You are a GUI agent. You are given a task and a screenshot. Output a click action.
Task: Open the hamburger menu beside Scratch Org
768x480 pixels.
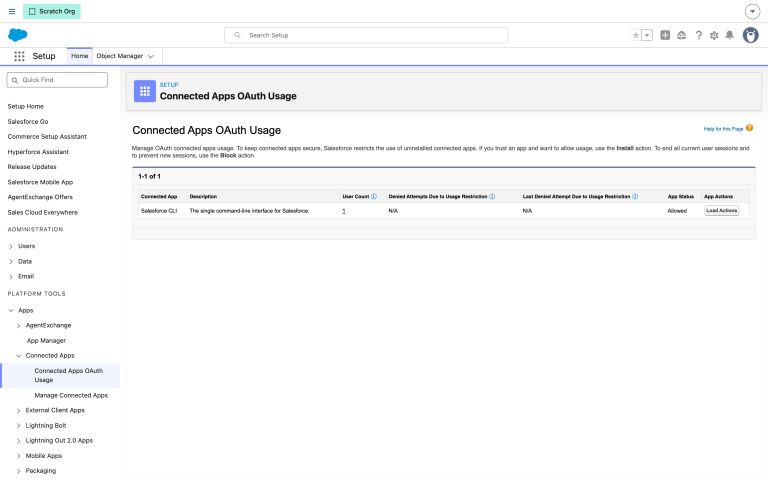tap(12, 11)
